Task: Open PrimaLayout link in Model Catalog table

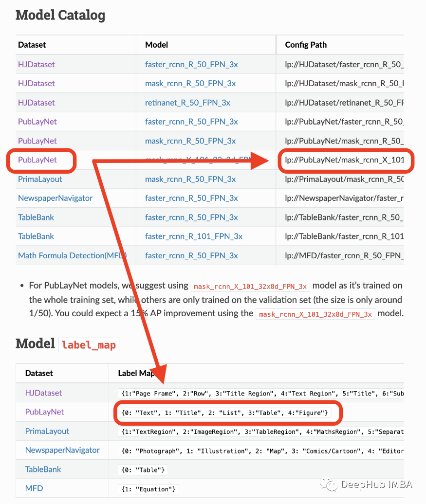Action: click(40, 179)
